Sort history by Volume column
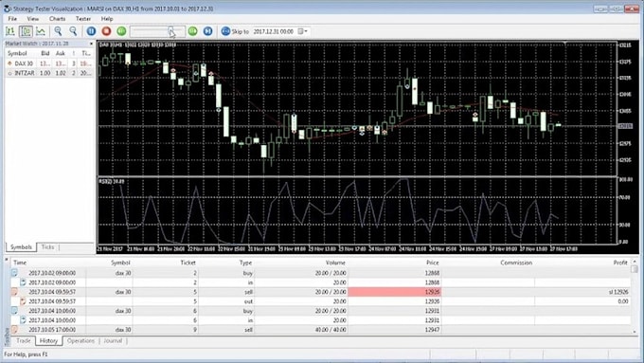 point(335,263)
